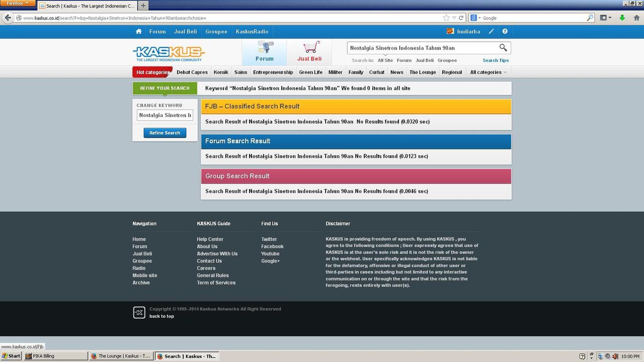Click the Refine Search button

(165, 133)
